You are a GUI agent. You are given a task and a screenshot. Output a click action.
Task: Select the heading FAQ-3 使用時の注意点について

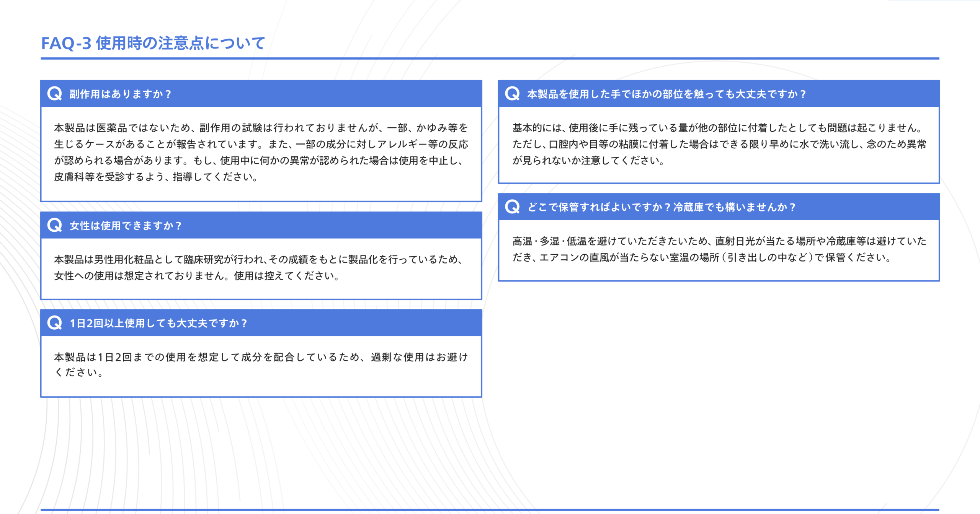click(153, 43)
